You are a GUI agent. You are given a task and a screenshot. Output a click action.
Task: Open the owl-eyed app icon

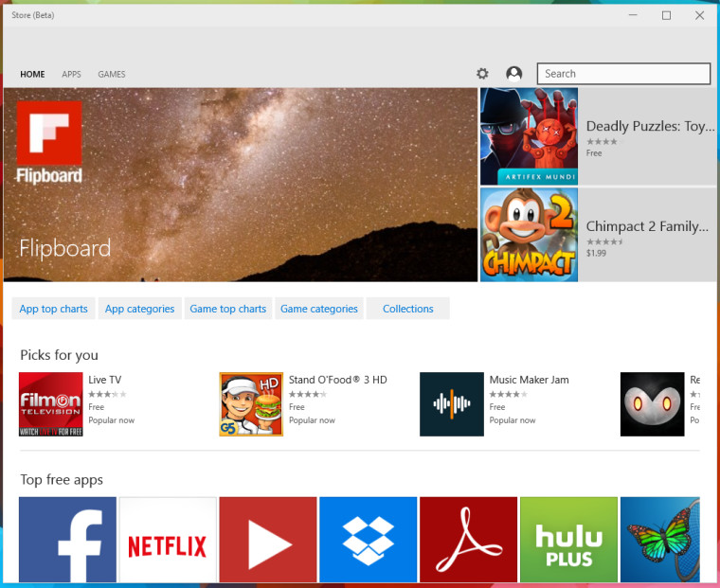(652, 404)
